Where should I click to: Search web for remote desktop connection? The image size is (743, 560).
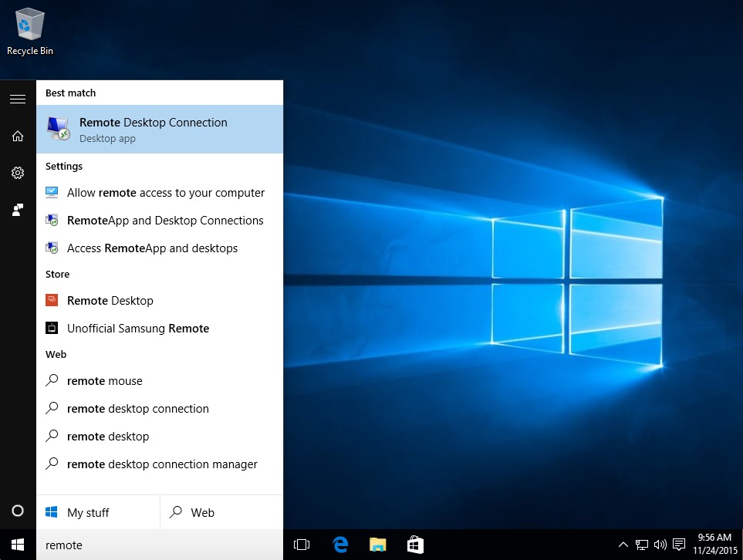point(160,409)
